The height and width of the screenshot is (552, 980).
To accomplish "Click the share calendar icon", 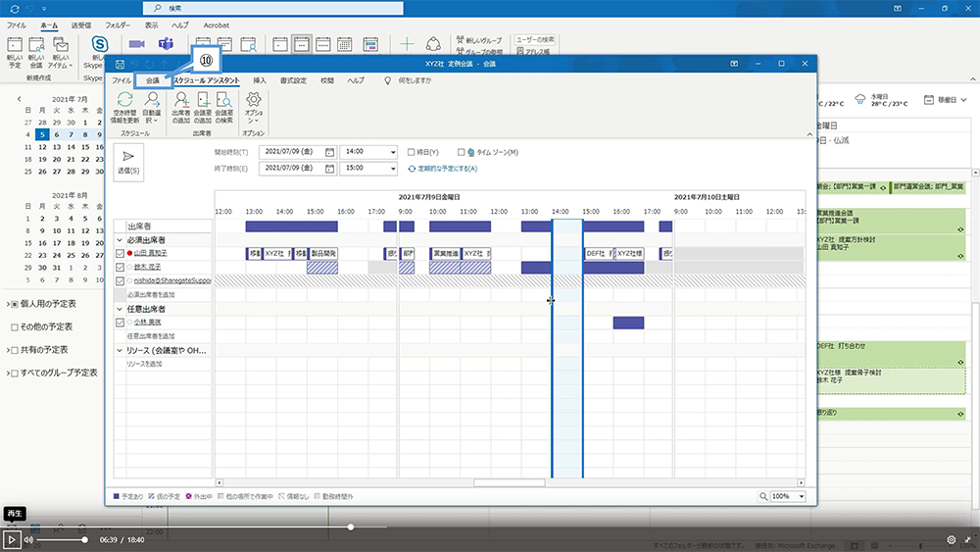I will pos(433,44).
